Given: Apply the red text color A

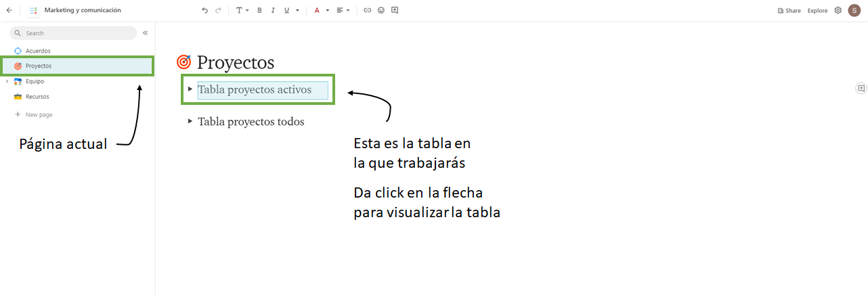Looking at the screenshot, I should coord(316,10).
